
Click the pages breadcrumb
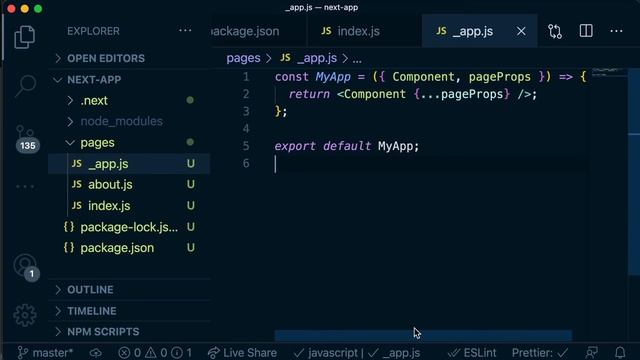coord(243,58)
